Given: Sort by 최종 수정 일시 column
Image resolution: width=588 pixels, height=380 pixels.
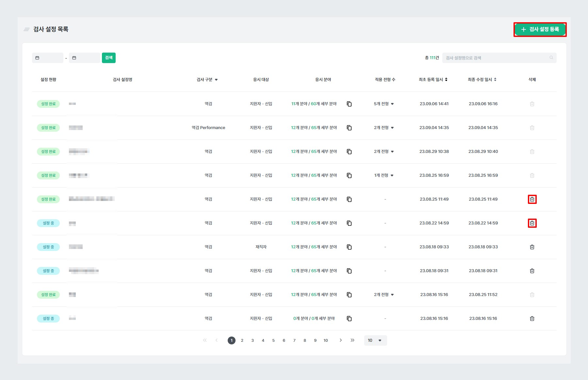Looking at the screenshot, I should 495,80.
